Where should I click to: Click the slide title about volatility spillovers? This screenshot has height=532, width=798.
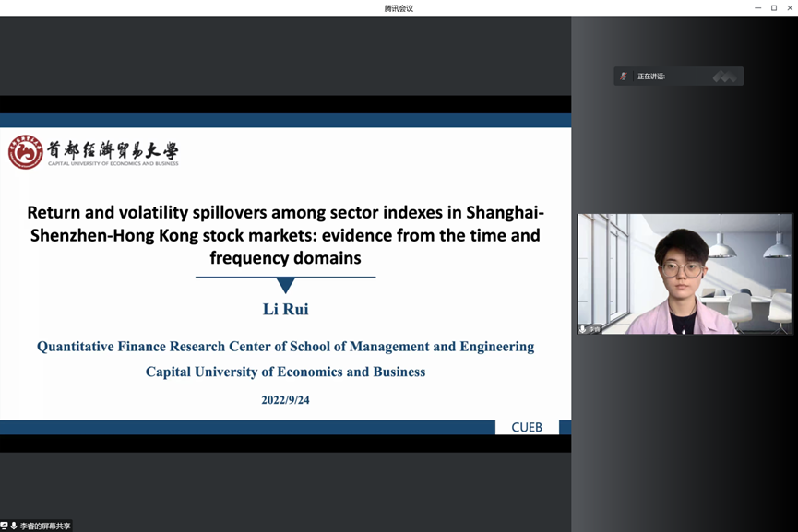click(285, 235)
